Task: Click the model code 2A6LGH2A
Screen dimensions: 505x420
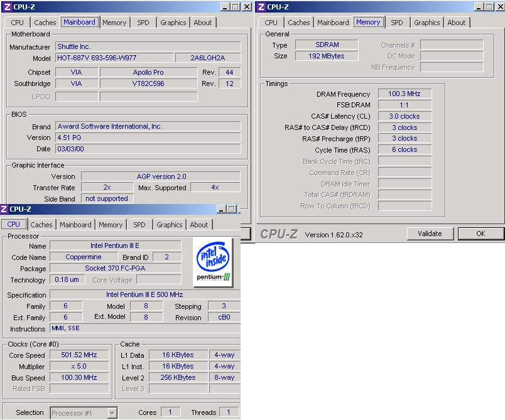Action: coord(208,58)
